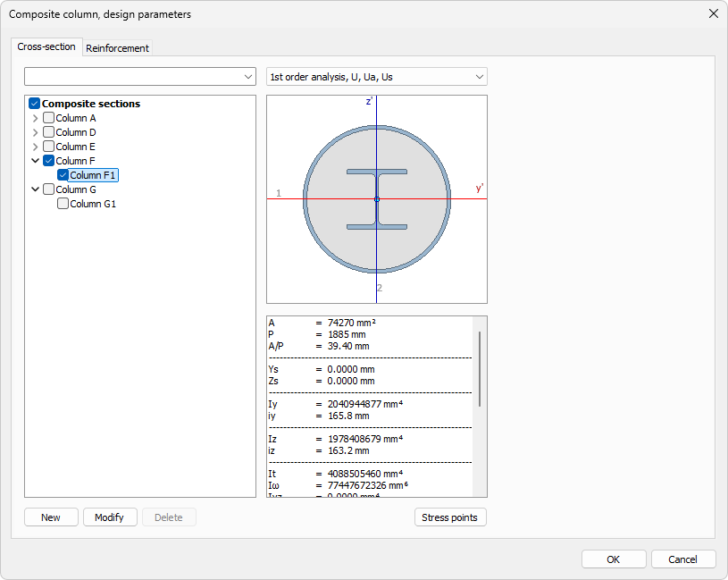
Task: Click the perimeter value 1885 mm
Action: (347, 334)
